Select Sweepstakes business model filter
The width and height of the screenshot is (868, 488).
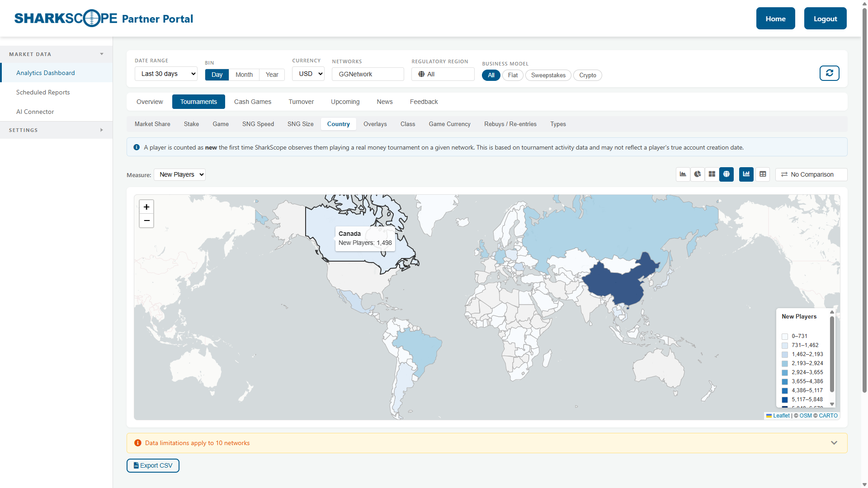tap(548, 75)
